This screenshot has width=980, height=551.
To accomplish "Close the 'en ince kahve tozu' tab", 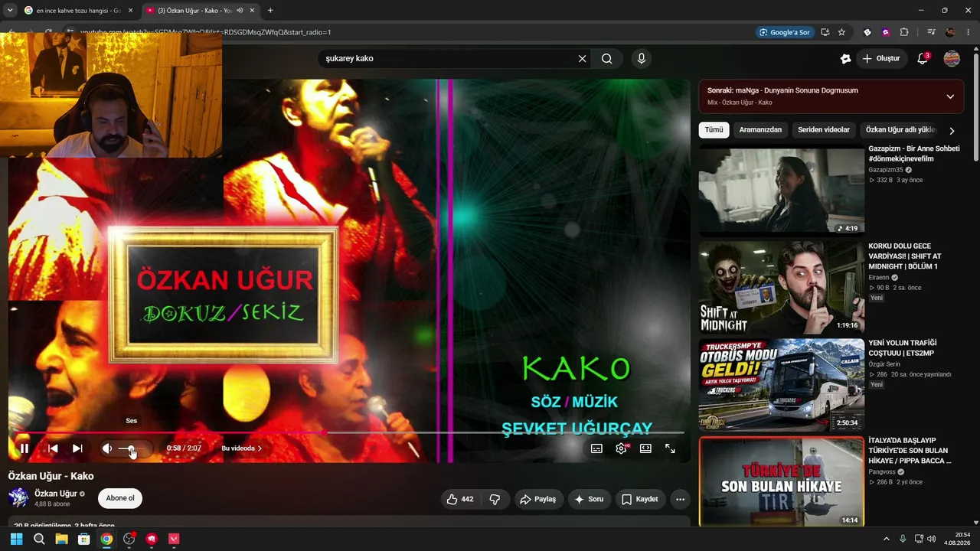I will click(130, 11).
